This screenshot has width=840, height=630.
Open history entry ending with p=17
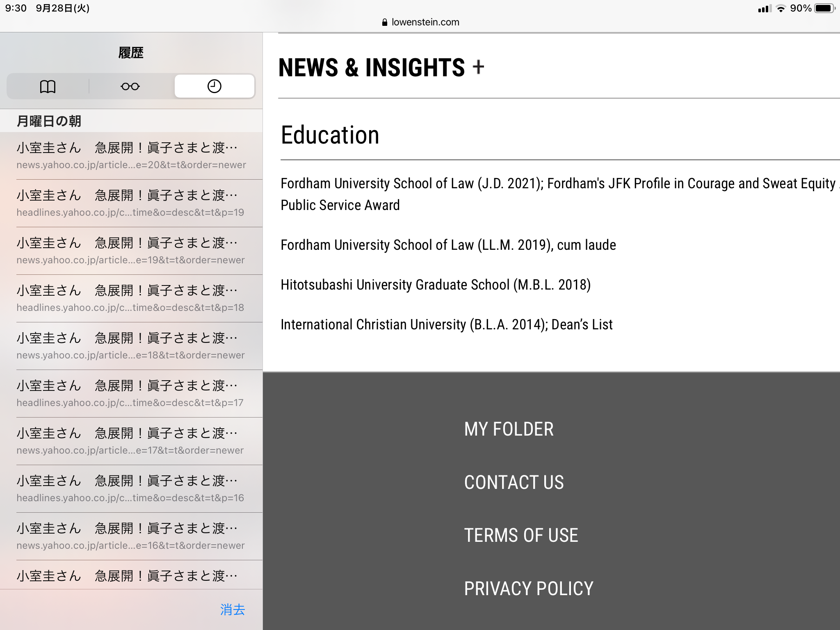[x=131, y=394]
